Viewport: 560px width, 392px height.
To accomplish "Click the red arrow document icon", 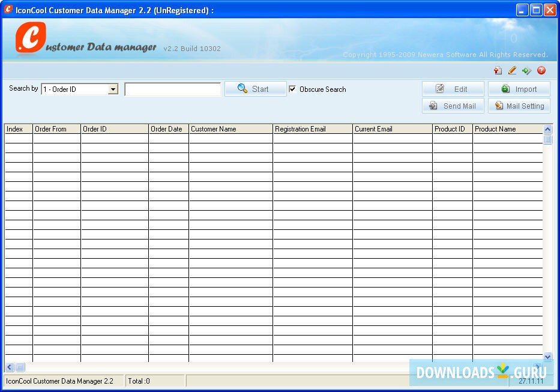I will (x=498, y=71).
